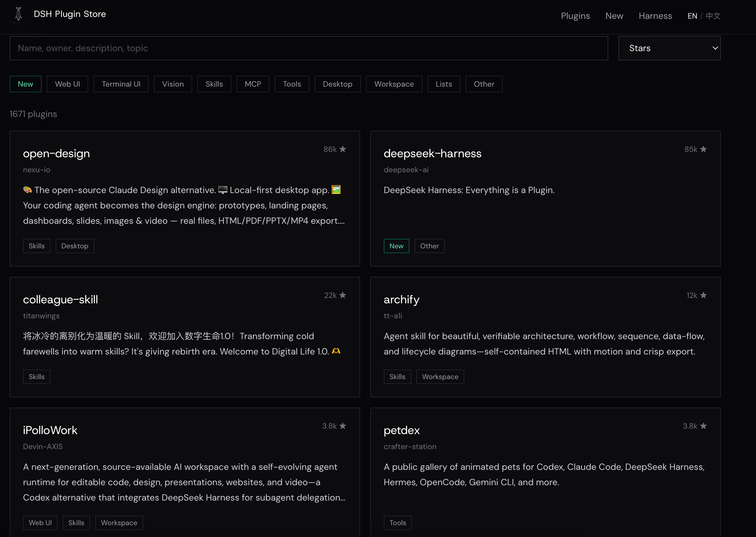Click Other tag on deepseek-harness card
Viewport: 756px width, 537px height.
coord(429,246)
